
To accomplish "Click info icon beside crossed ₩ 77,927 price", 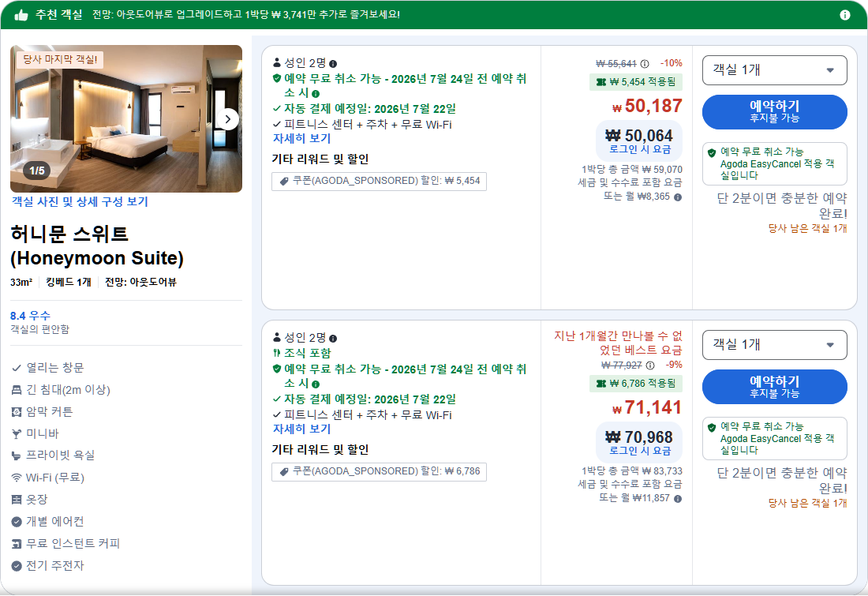I will coord(650,365).
